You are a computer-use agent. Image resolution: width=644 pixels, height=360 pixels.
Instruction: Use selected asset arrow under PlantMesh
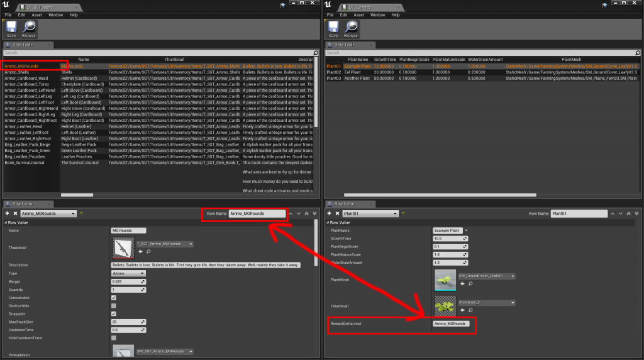click(462, 283)
